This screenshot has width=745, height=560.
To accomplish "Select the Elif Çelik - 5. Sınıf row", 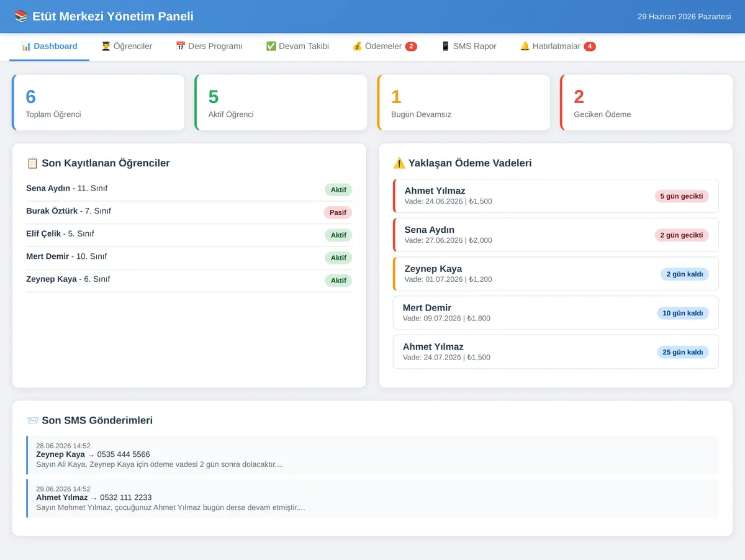I will click(189, 235).
